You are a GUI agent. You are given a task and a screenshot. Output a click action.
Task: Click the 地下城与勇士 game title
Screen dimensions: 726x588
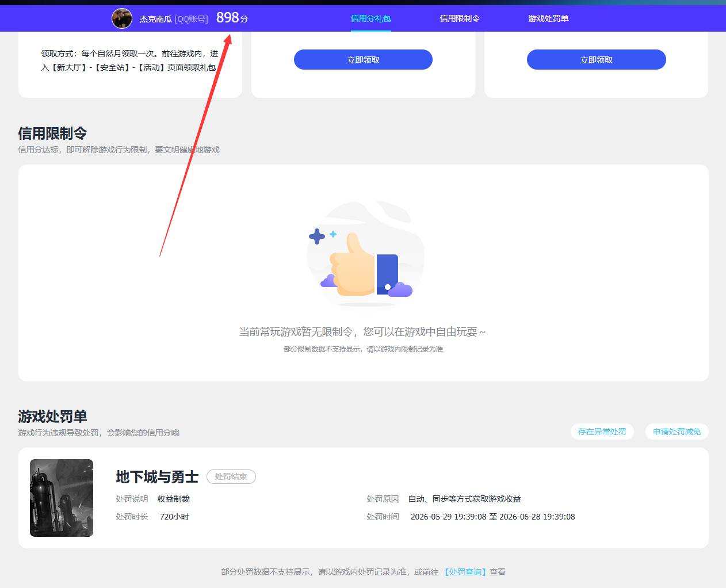point(157,477)
